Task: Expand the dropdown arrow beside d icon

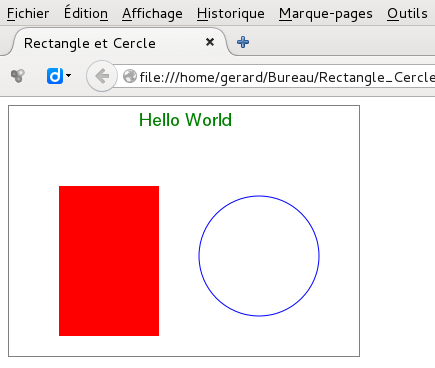Action: (x=68, y=76)
